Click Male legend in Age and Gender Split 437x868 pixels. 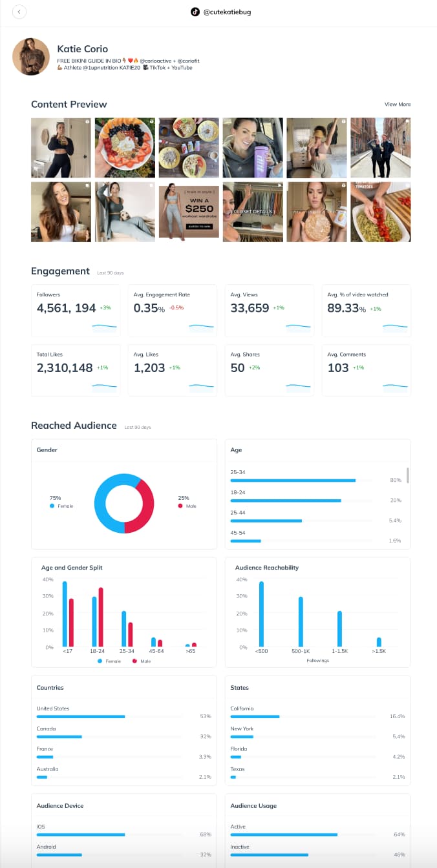pos(142,661)
